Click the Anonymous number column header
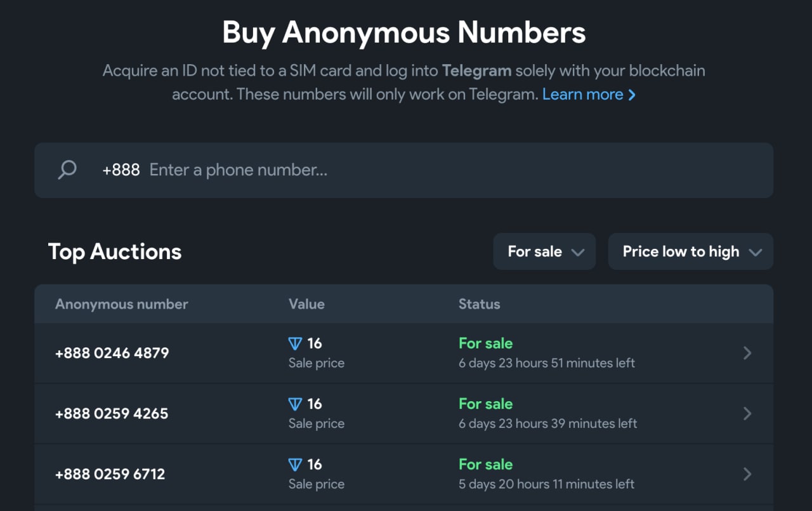The height and width of the screenshot is (511, 812). click(122, 304)
